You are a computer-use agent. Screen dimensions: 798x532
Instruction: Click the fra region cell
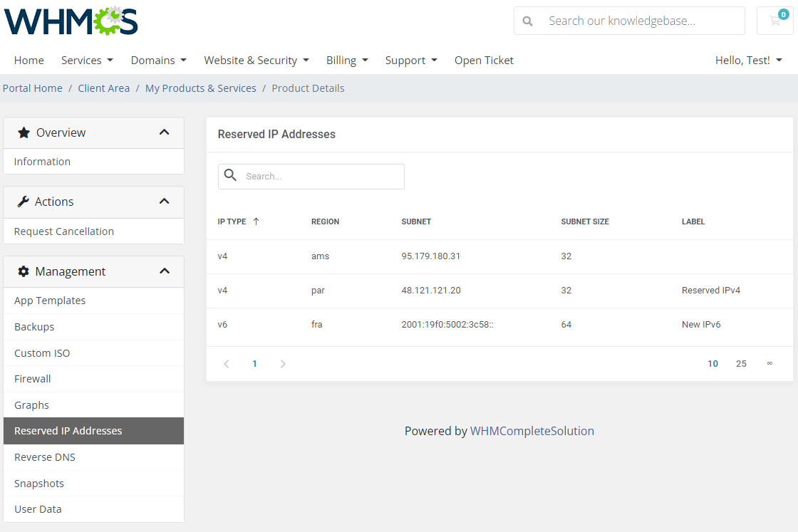[x=316, y=325]
